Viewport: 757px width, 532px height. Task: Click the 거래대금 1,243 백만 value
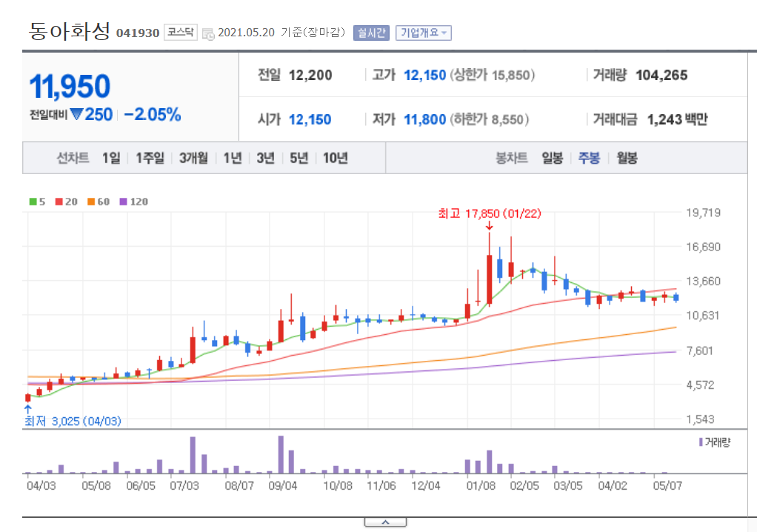pos(677,119)
